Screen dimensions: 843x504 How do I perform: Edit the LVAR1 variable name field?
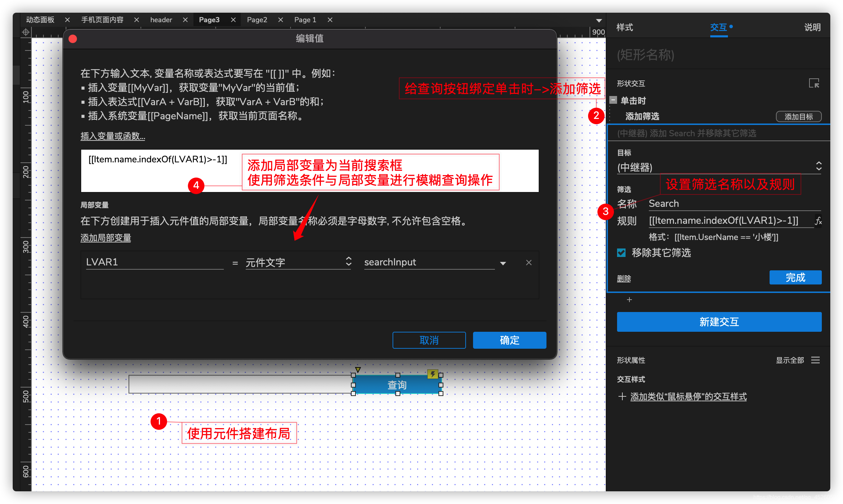pos(155,262)
